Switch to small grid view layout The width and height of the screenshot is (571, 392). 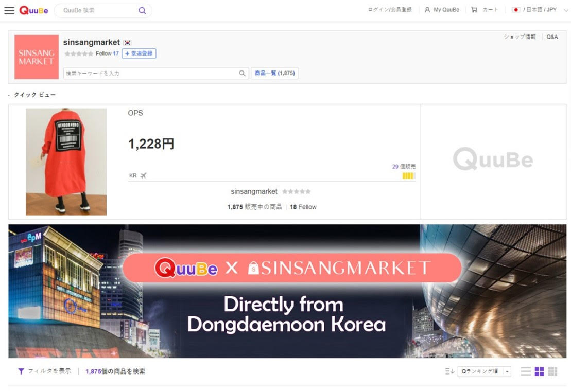[552, 371]
